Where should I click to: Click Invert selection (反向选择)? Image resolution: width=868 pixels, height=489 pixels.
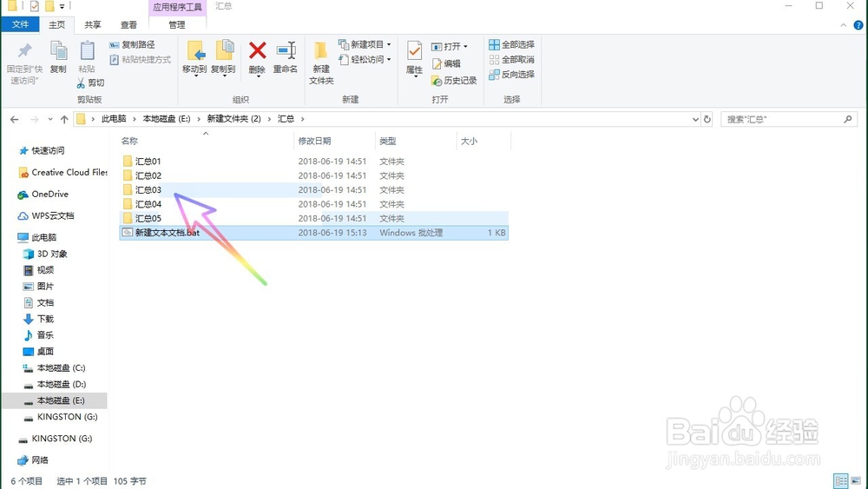(511, 74)
